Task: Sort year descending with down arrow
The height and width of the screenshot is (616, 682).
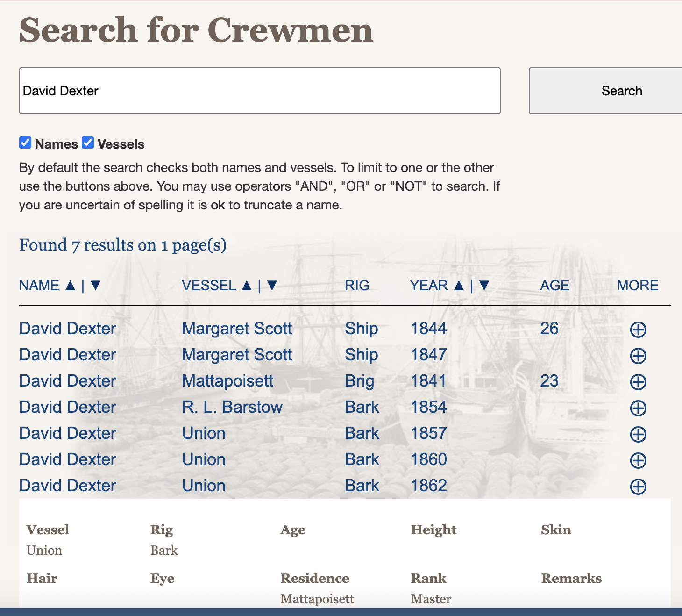Action: click(484, 285)
